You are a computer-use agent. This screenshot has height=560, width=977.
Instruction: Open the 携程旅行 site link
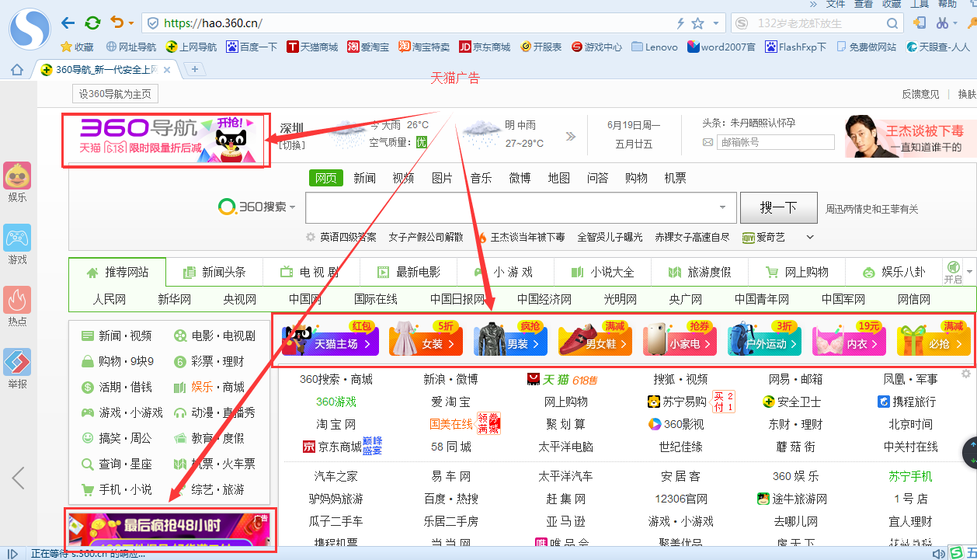(906, 402)
